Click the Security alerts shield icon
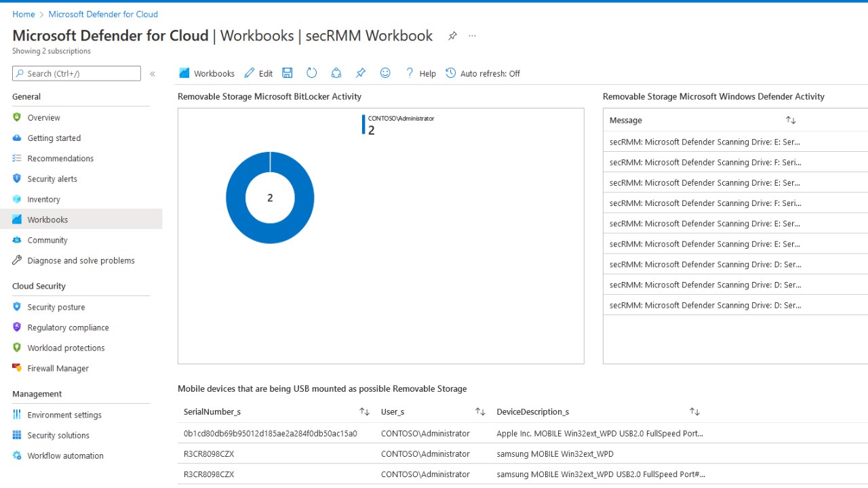Screen dimensions: 868x488 [x=17, y=178]
